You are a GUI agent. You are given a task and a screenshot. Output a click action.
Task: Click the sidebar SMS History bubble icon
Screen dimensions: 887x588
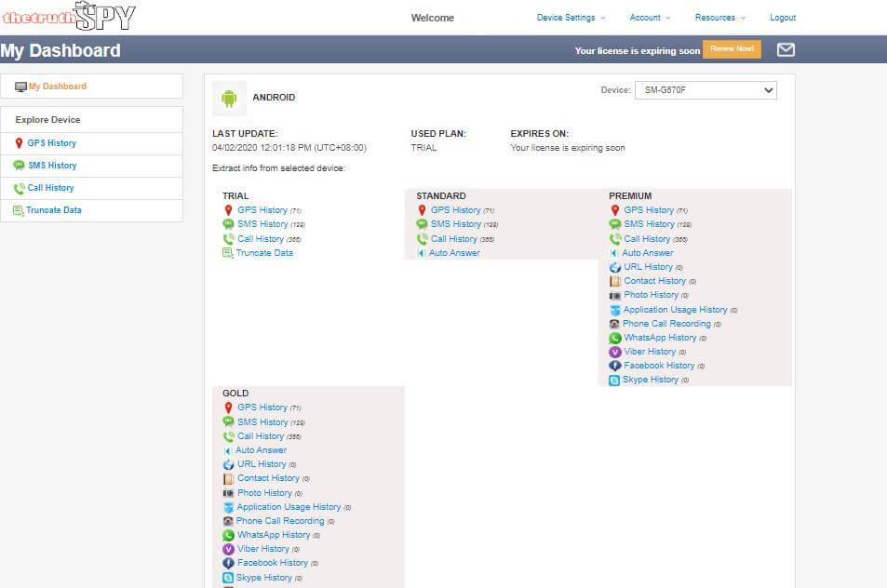pyautogui.click(x=19, y=165)
